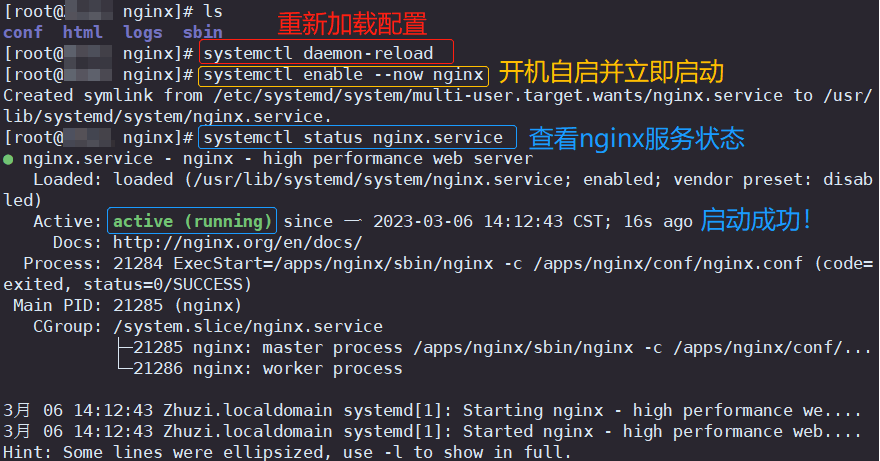Screen dimensions: 880x461
Task: Select the 'sbin' directory entry
Action: click(x=203, y=32)
